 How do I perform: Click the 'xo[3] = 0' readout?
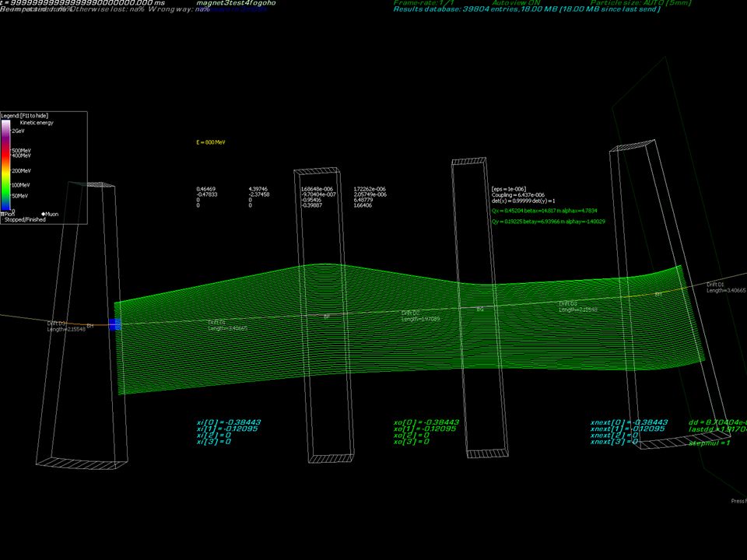pyautogui.click(x=411, y=442)
